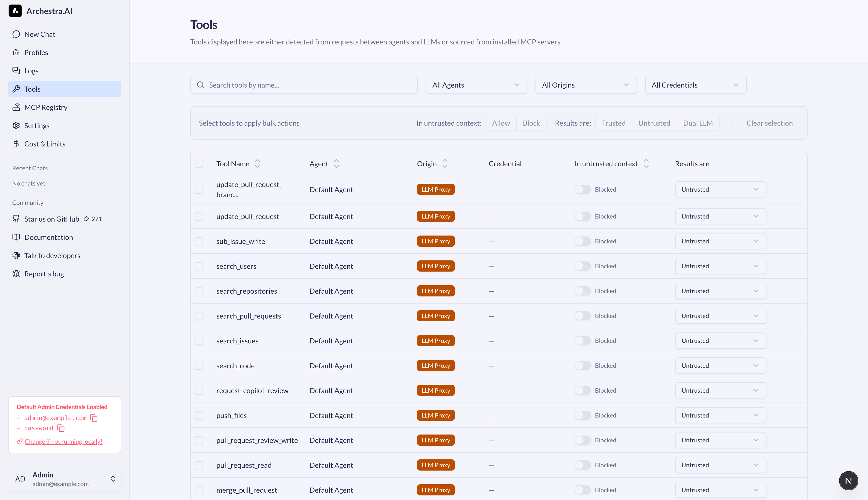Select the New Chat chat bubble icon
Viewport: 868px width, 500px height.
16,34
